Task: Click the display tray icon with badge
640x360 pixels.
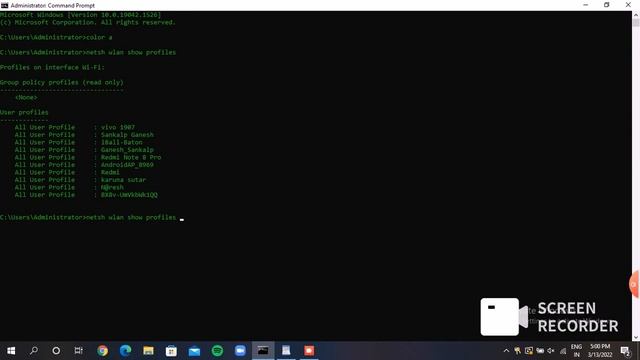Action: tap(529, 351)
